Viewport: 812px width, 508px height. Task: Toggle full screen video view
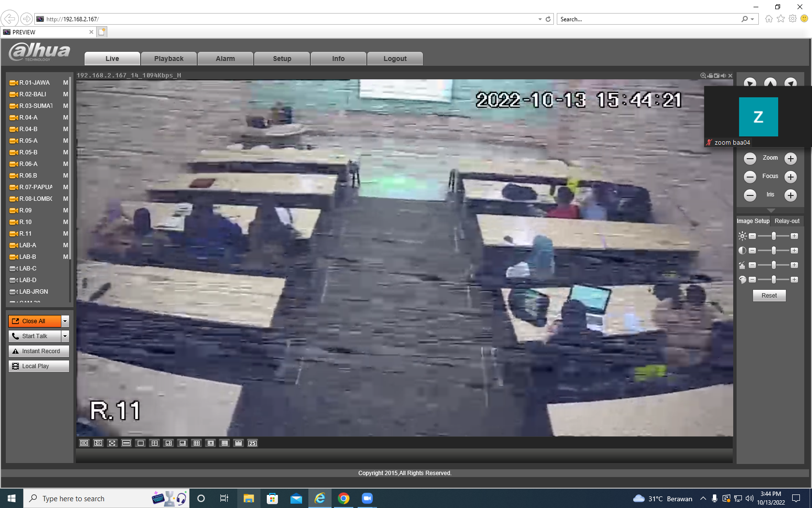click(x=112, y=443)
